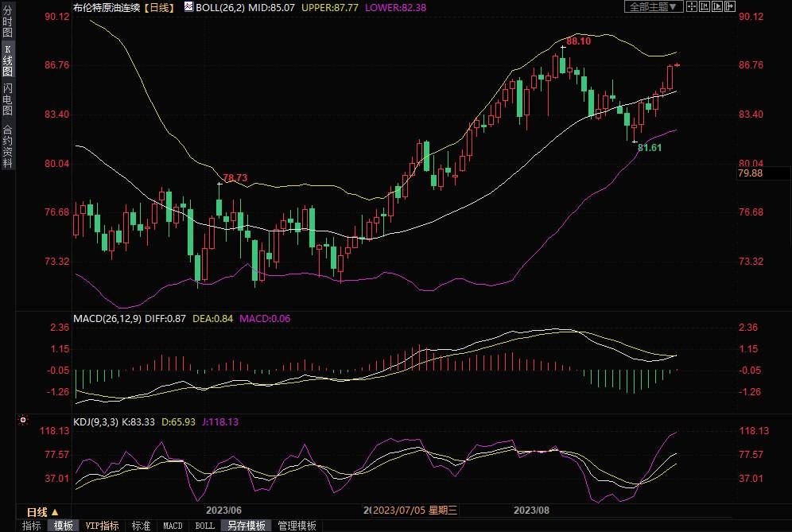
Task: Click the J:118.13 value
Action: 220,421
